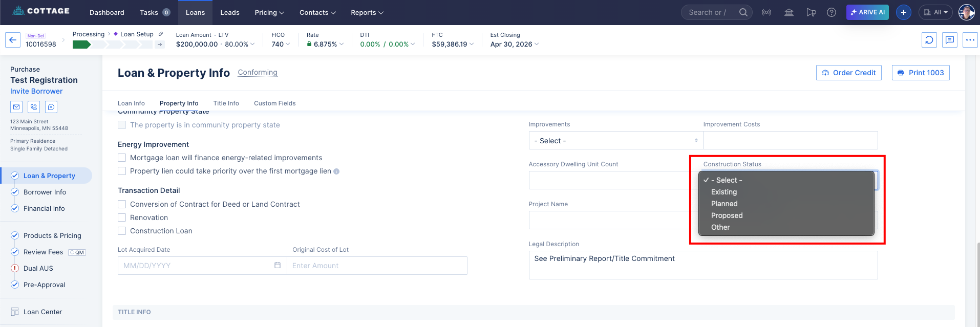Click the Dual AUS warning status icon
The image size is (980, 327).
(x=15, y=268)
